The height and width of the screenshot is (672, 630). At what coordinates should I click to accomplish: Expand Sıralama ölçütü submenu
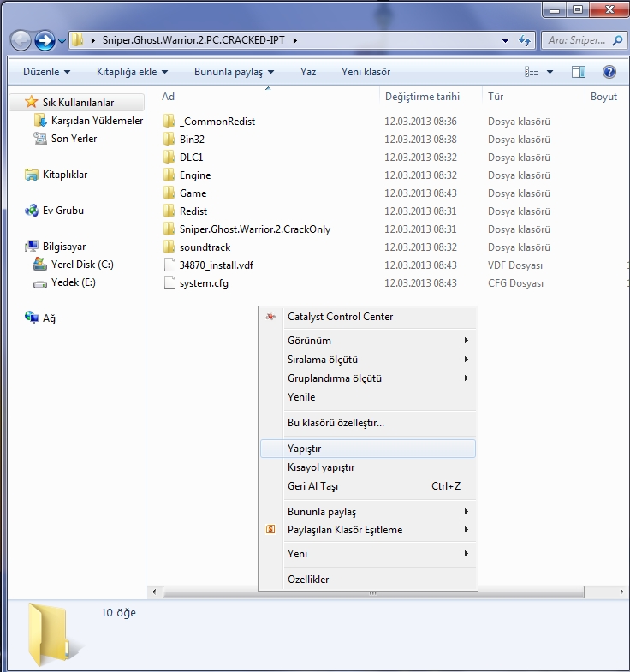(x=368, y=360)
